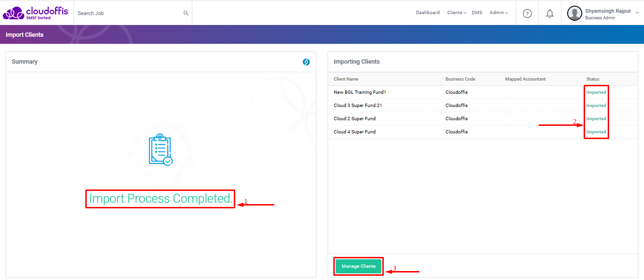Image resolution: width=644 pixels, height=280 pixels.
Task: Select the Cloud 3 Super Fund 21 row
Action: point(483,106)
